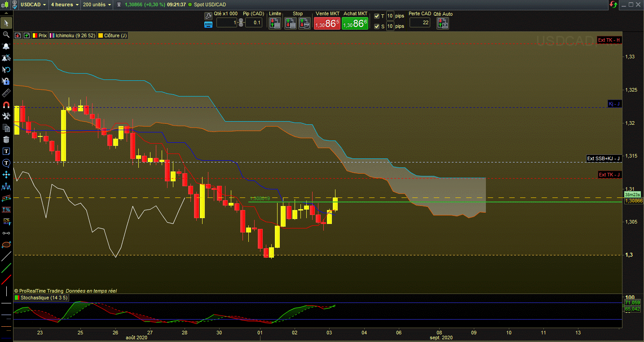Image resolution: width=644 pixels, height=342 pixels.
Task: Toggle the T take-profit checkbox
Action: [x=376, y=16]
